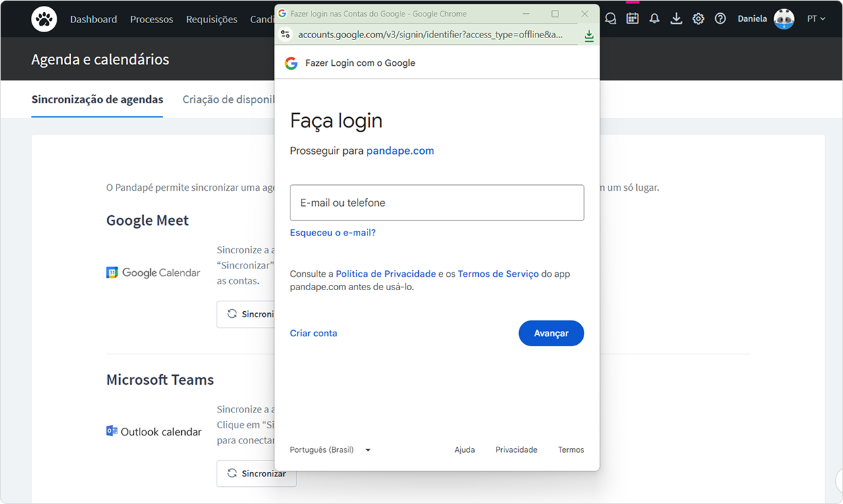Open the Português (Brasil) language selector

coord(331,450)
